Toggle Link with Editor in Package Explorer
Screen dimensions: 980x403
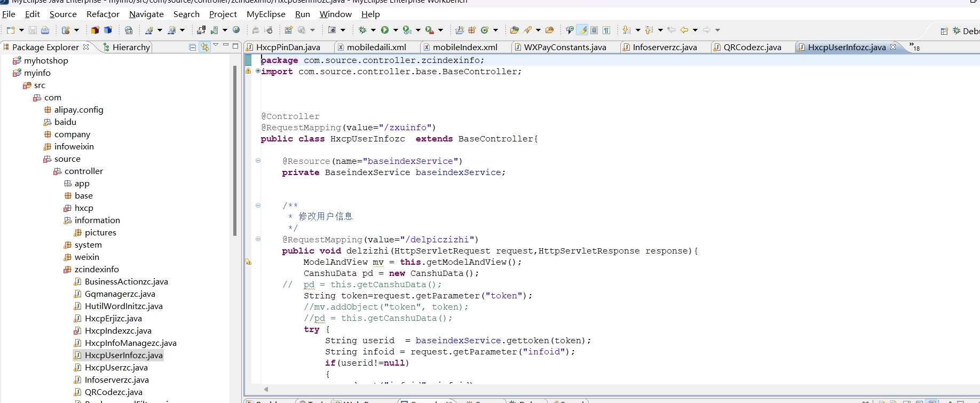click(x=205, y=48)
